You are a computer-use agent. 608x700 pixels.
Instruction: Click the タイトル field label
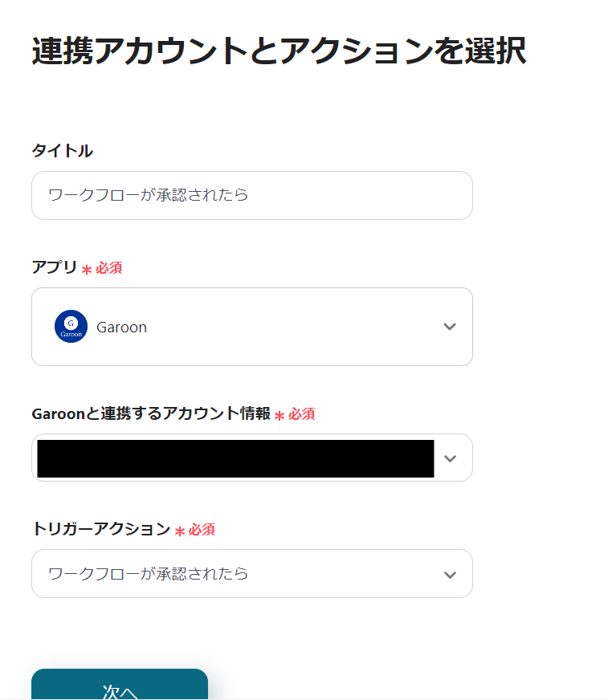62,150
